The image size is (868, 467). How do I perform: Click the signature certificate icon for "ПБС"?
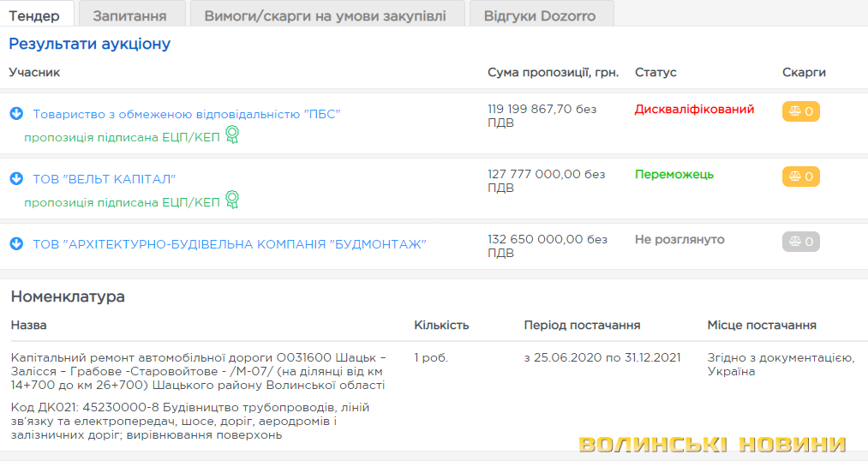231,135
